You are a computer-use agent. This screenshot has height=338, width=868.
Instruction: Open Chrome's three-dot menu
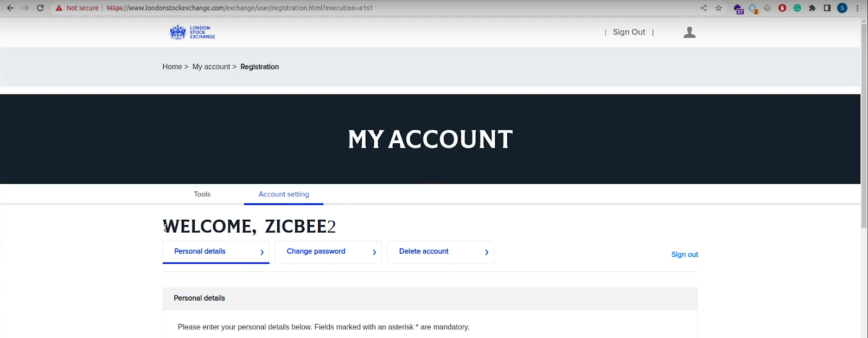pos(857,8)
